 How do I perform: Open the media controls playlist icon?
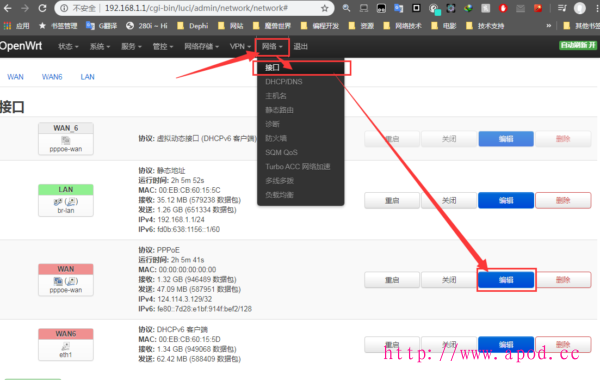(x=562, y=8)
